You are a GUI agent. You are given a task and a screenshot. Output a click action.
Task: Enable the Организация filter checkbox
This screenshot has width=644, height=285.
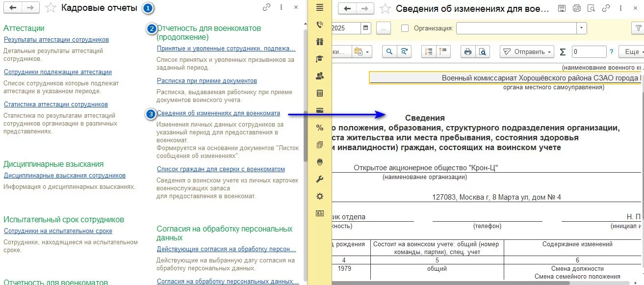(405, 28)
